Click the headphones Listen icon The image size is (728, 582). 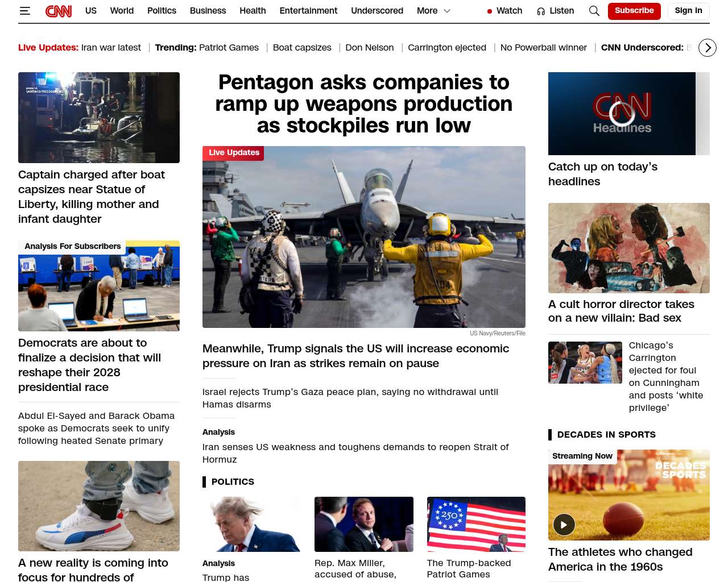(x=541, y=11)
